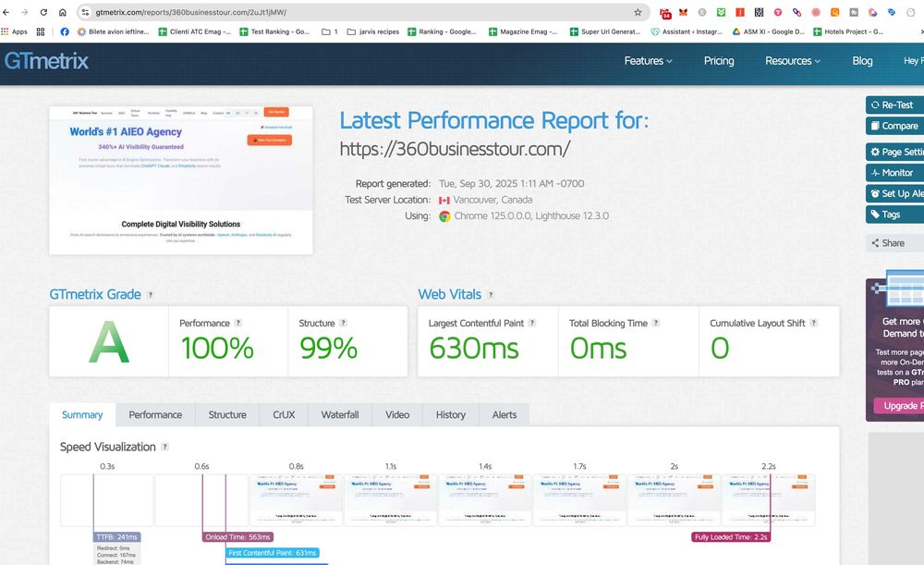Click the Re-Test button

[x=894, y=105]
